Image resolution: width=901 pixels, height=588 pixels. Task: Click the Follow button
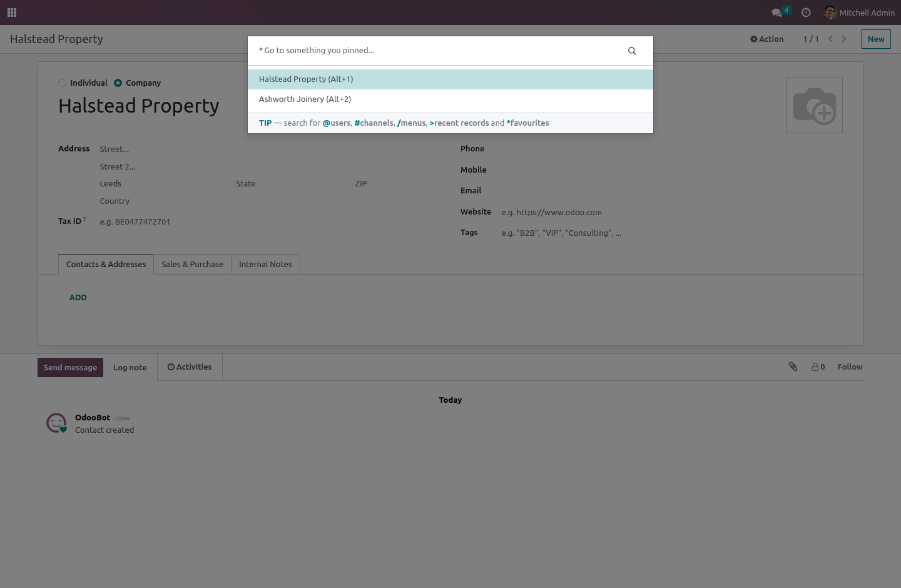(850, 367)
